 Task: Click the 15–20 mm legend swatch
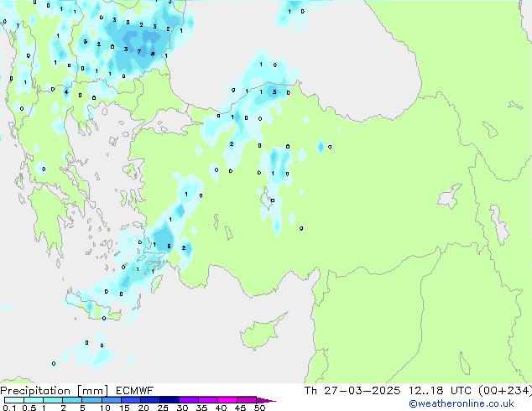tap(131, 400)
